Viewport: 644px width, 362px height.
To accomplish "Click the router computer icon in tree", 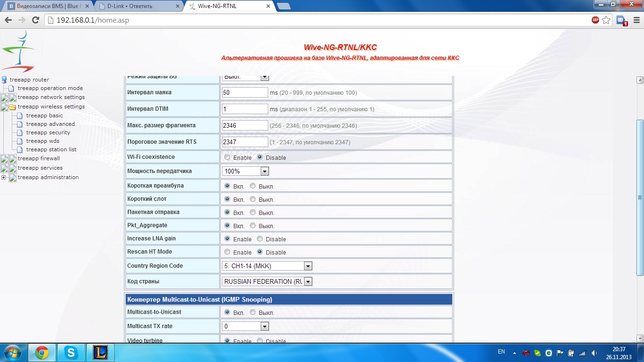I will pos(4,80).
